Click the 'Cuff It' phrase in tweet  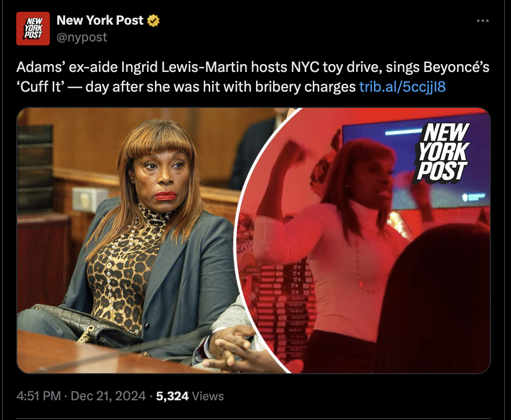(x=40, y=87)
